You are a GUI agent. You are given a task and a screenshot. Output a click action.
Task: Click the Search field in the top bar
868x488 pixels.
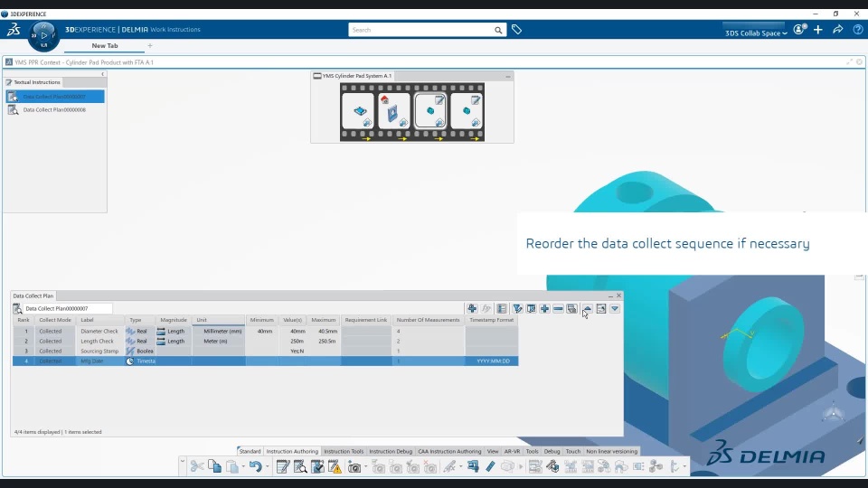[420, 30]
